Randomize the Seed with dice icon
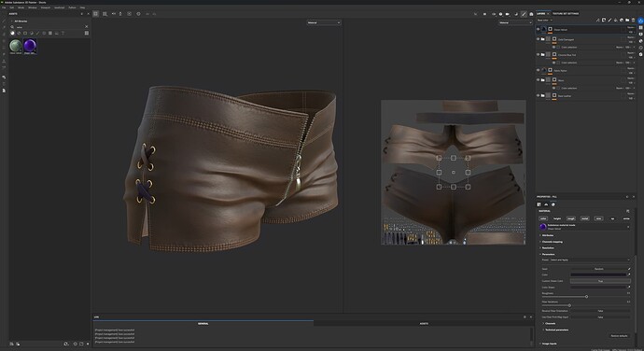644x351 pixels. click(x=629, y=269)
